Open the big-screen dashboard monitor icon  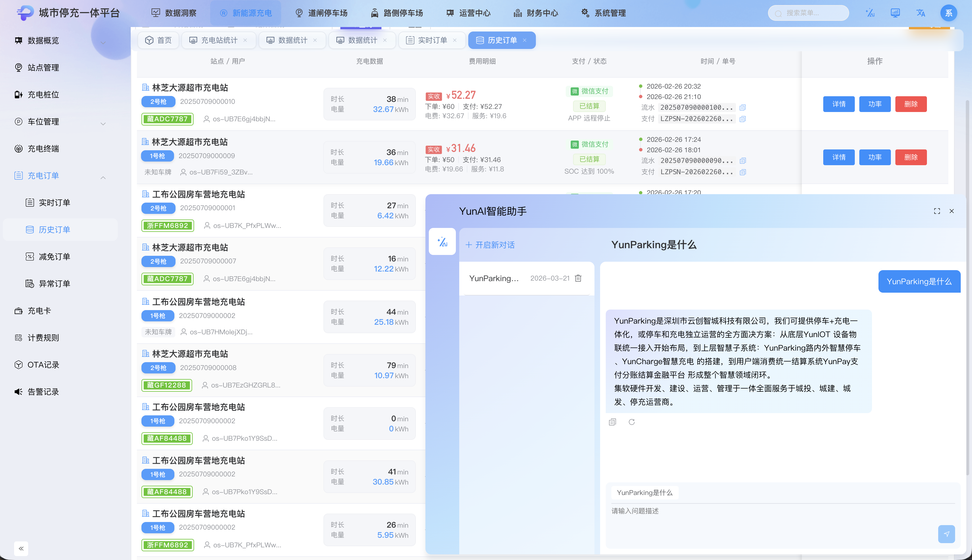895,13
